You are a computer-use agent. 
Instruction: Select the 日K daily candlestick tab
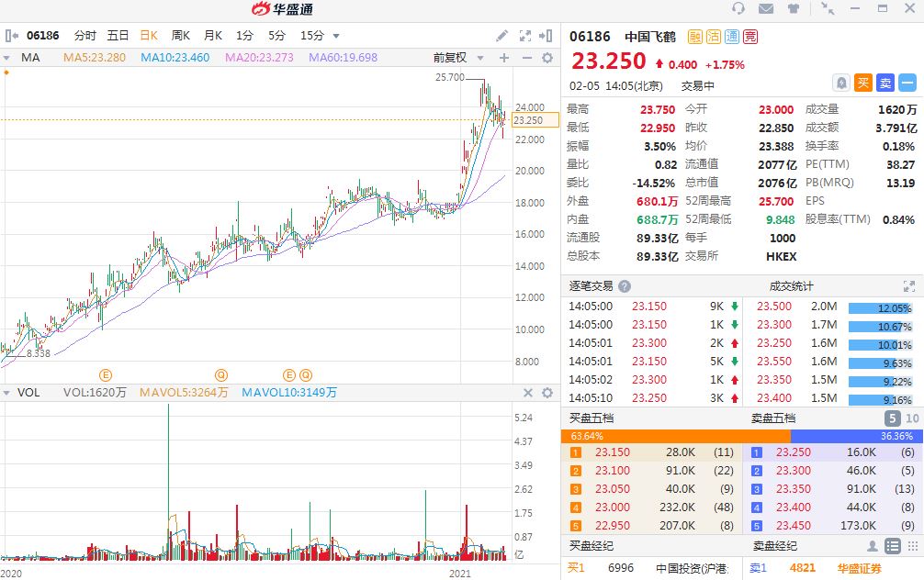149,35
